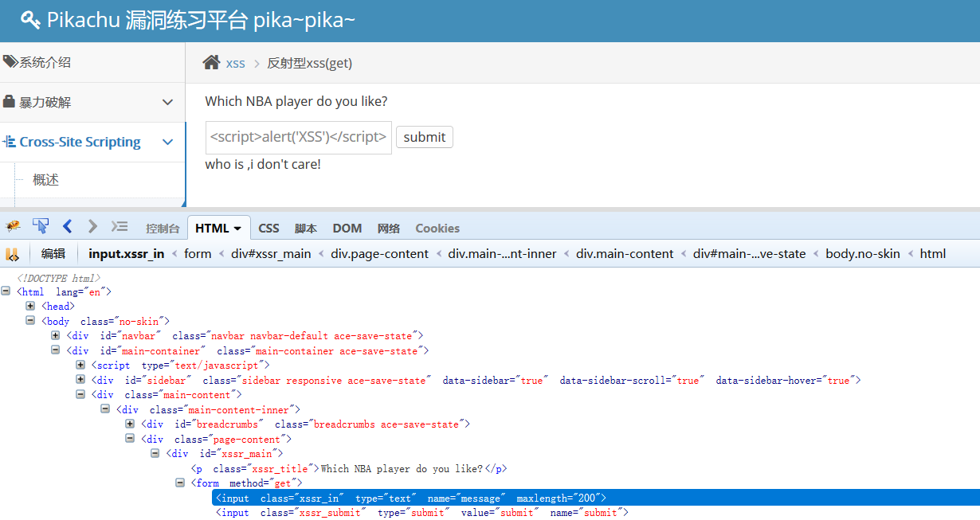Select the input class="xssr_submit" line
Viewport: 980px width, 520px height.
pos(422,513)
